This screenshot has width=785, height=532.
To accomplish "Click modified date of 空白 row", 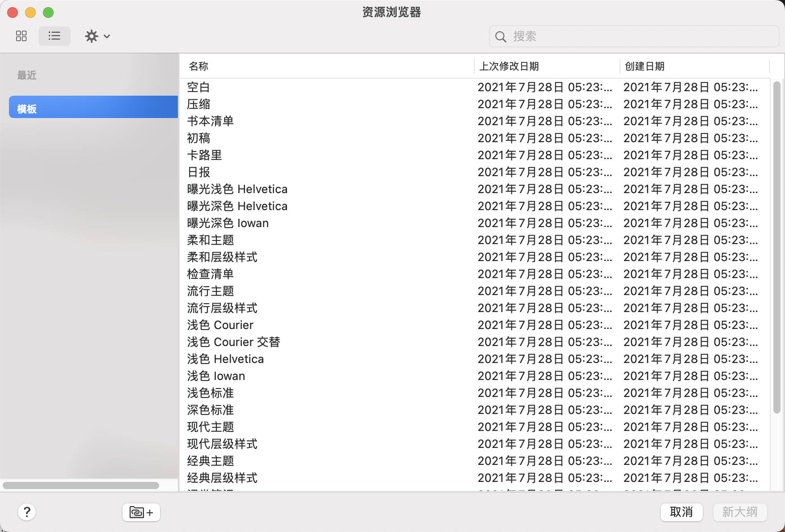I will [x=545, y=87].
